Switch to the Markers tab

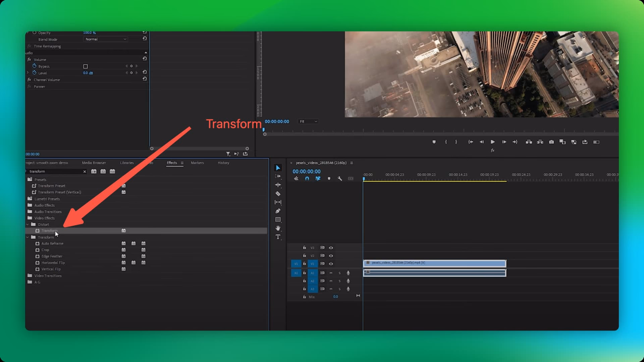click(197, 163)
